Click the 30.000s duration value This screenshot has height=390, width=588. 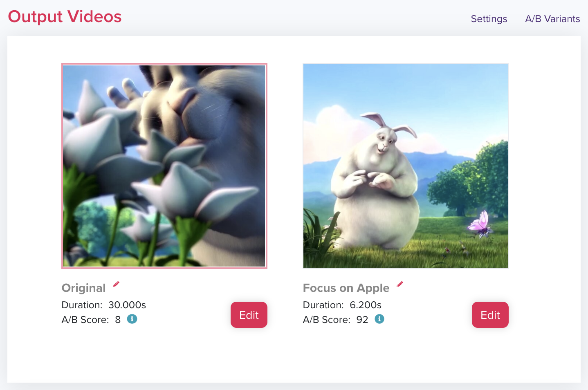127,305
